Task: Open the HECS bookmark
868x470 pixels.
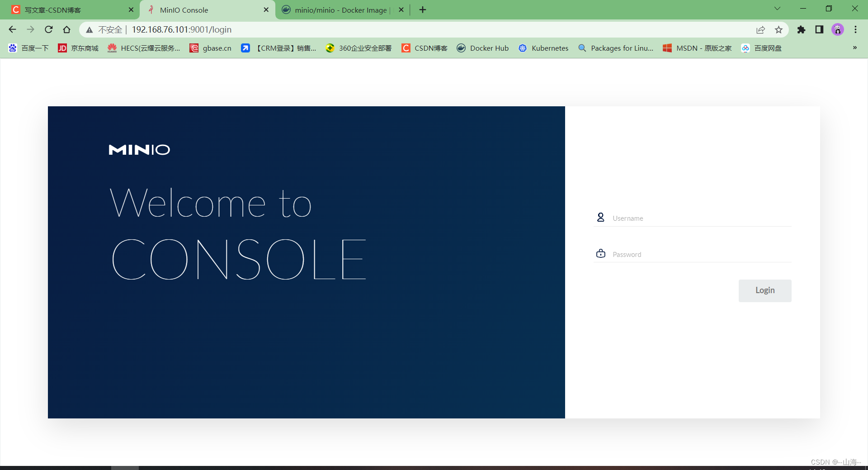Action: [144, 48]
